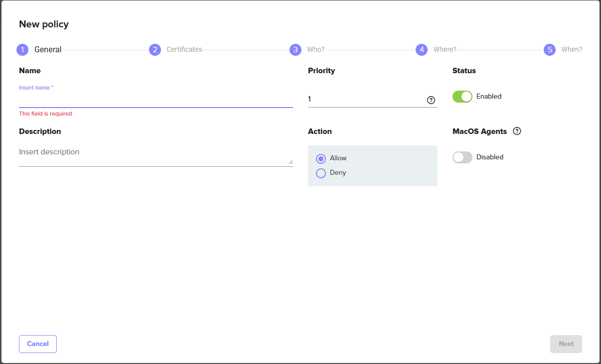Enable the MacOS Agents toggle
The image size is (601, 364).
pyautogui.click(x=462, y=157)
